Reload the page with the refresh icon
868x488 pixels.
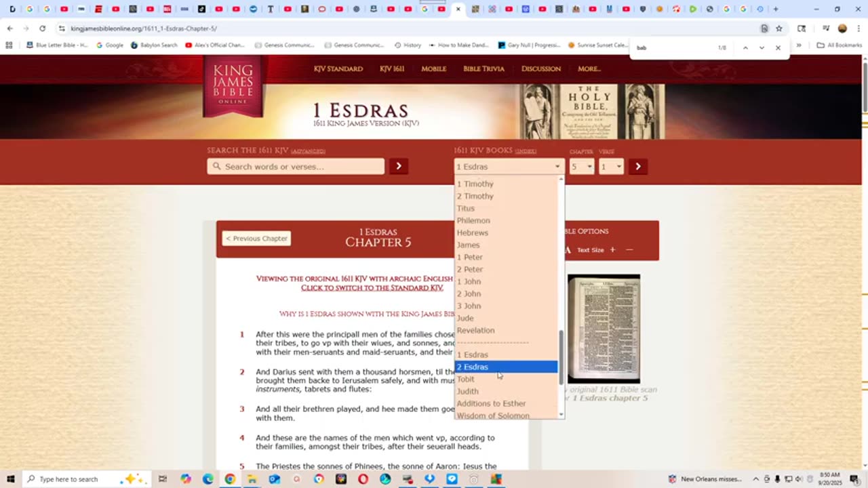42,28
